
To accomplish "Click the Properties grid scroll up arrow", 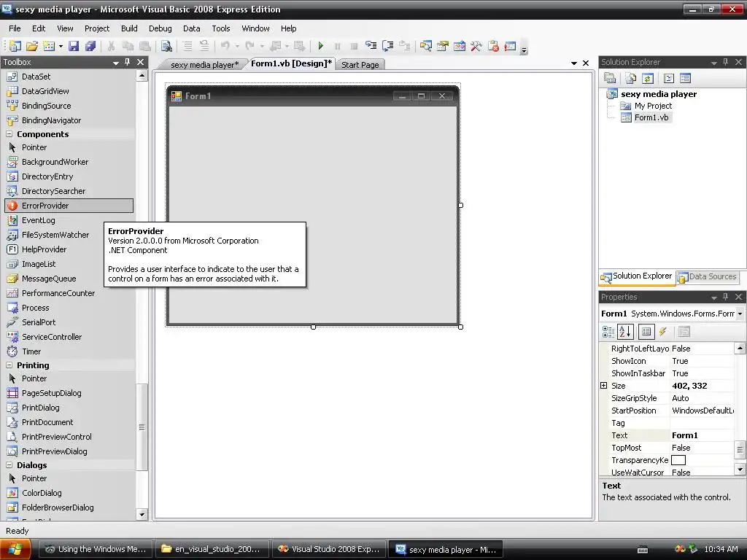I will [740, 349].
